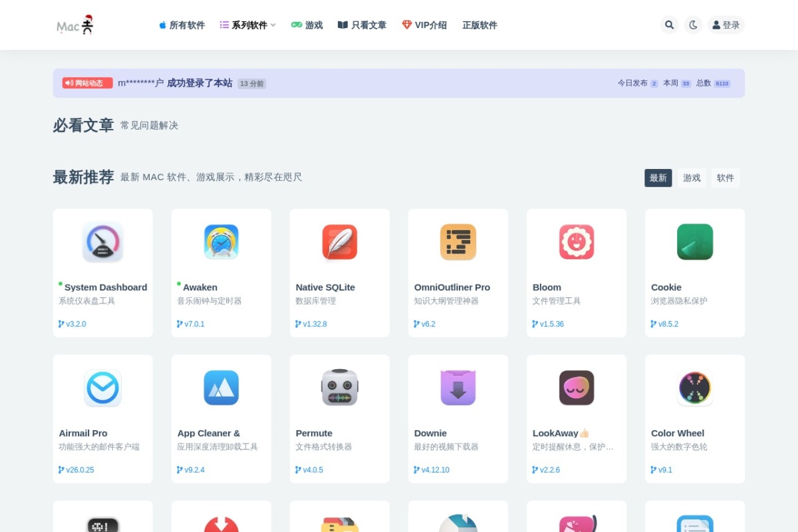Image resolution: width=798 pixels, height=532 pixels.
Task: Click the 今日发布 count badge
Action: point(654,84)
